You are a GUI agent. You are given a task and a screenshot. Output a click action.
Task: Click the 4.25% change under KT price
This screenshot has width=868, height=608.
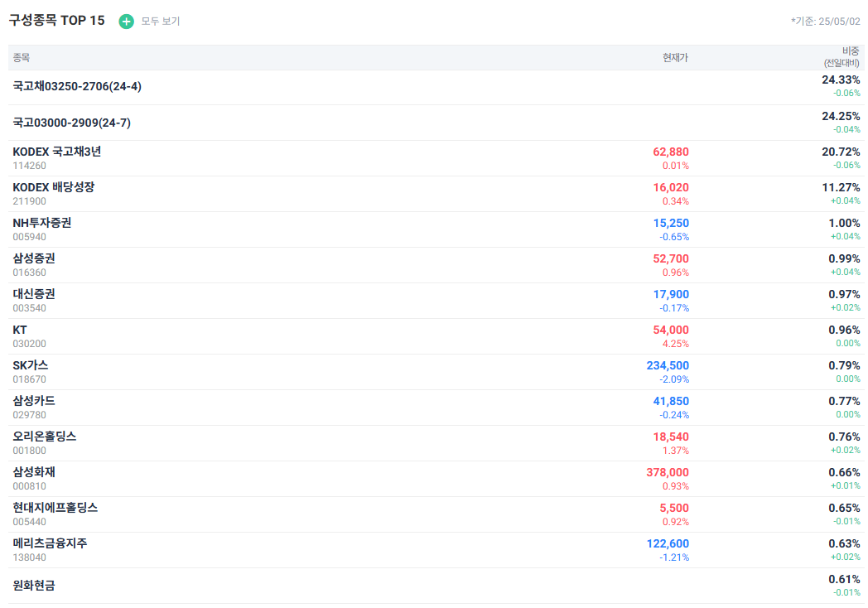675,344
